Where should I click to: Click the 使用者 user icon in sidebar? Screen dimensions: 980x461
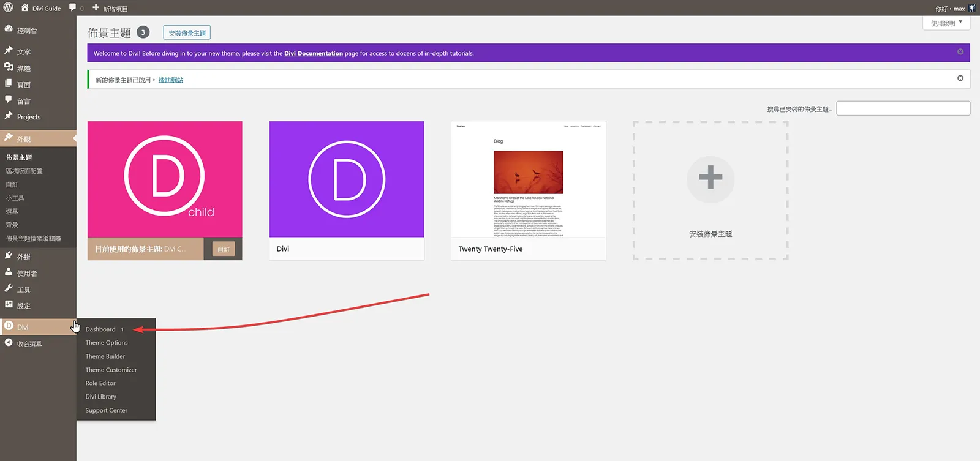(9, 272)
